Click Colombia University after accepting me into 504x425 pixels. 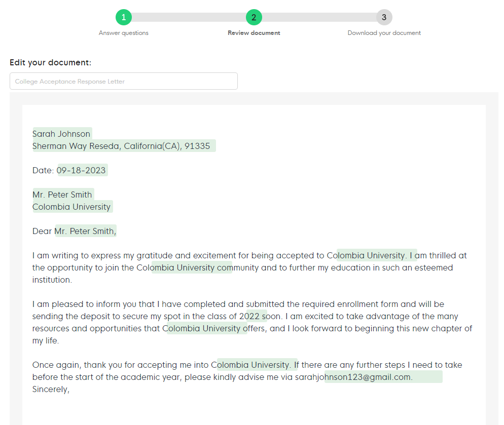click(250, 365)
